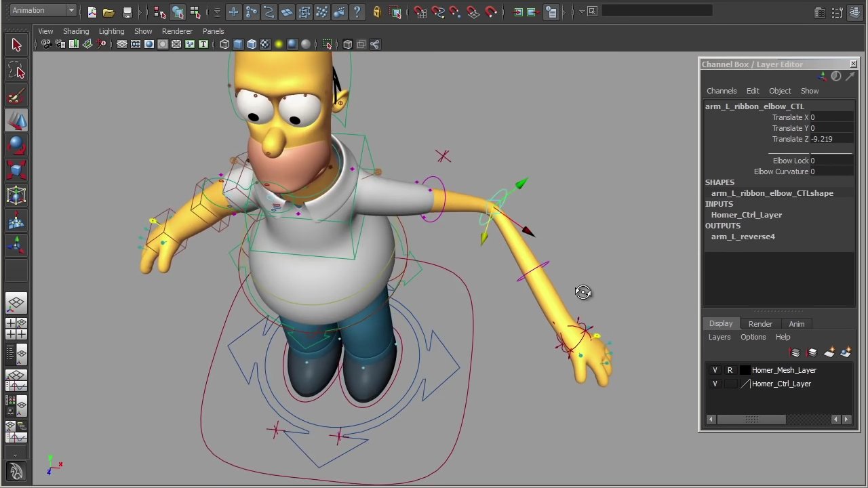Switch to four view layout icon

tap(16, 328)
